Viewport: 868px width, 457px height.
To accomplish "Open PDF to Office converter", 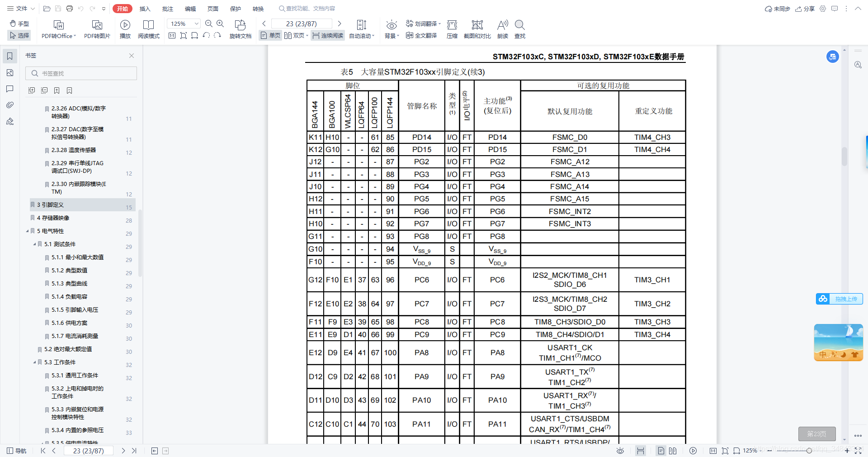I will pos(59,29).
